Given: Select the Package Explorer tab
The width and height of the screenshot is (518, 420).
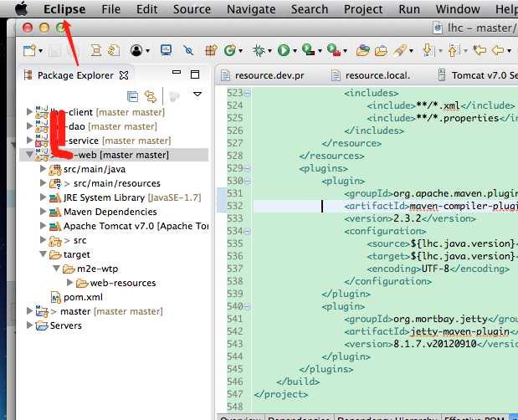Looking at the screenshot, I should [x=75, y=75].
